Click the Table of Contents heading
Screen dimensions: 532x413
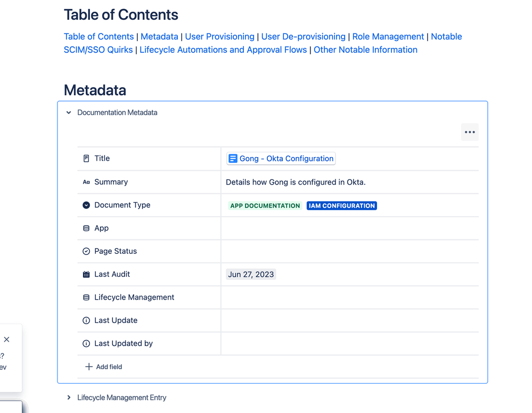[x=121, y=15]
